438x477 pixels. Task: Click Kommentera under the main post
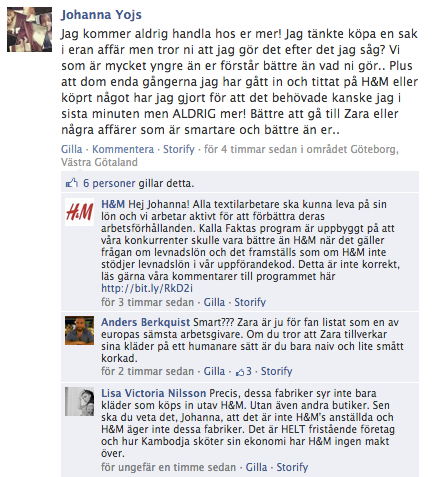click(123, 149)
